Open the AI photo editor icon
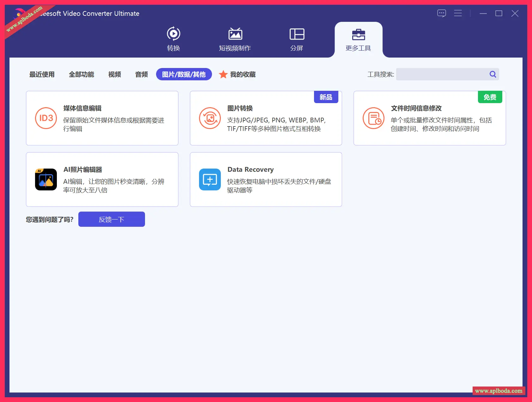This screenshot has height=402, width=532. (46, 179)
